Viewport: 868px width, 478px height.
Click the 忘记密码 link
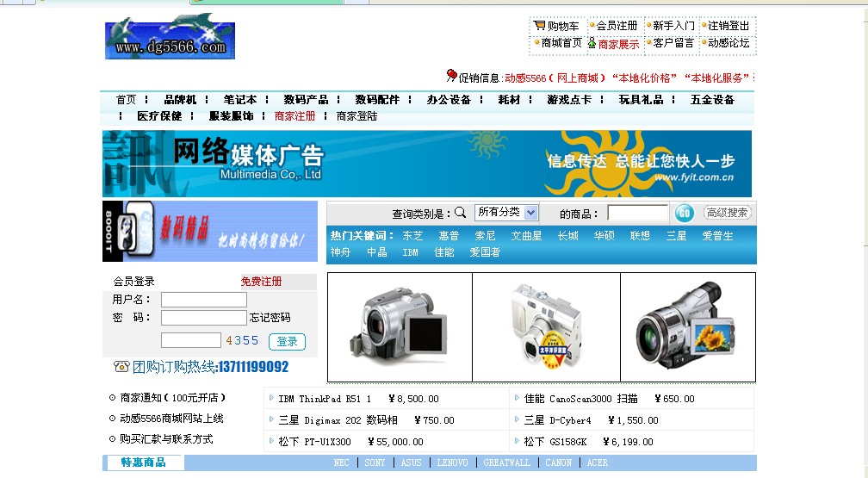click(x=270, y=317)
